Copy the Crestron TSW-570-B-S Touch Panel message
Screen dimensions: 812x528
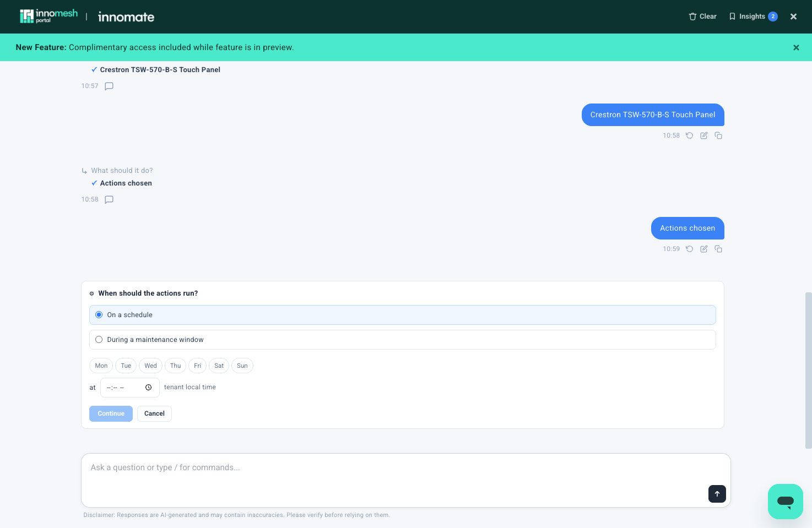coord(718,135)
